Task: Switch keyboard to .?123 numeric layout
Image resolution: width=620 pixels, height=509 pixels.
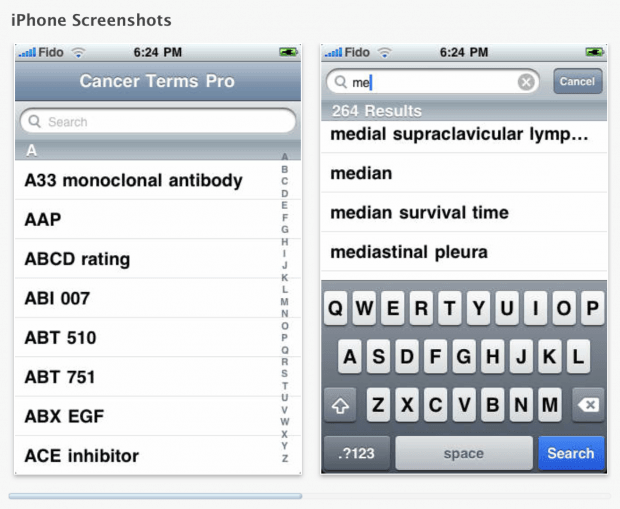Action: tap(356, 453)
